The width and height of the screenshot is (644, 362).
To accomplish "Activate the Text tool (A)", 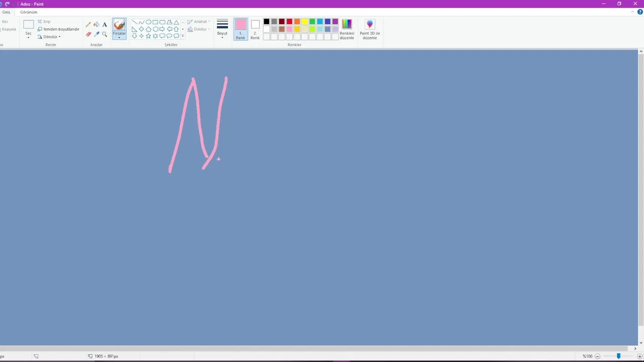I will coord(105,25).
